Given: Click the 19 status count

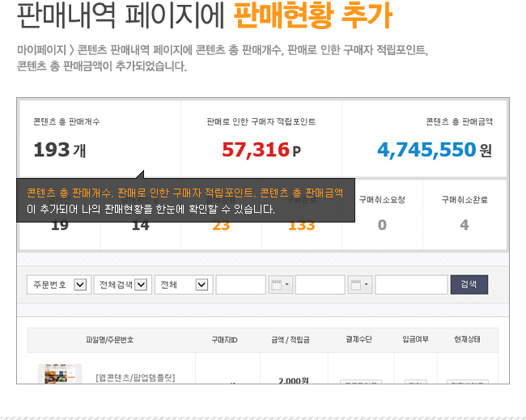Looking at the screenshot, I should (x=60, y=227).
